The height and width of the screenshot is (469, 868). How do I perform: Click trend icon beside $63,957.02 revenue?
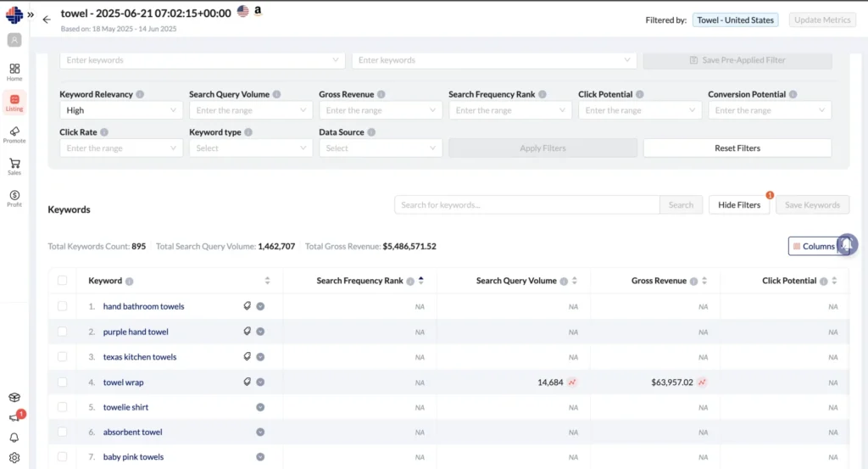(x=702, y=382)
